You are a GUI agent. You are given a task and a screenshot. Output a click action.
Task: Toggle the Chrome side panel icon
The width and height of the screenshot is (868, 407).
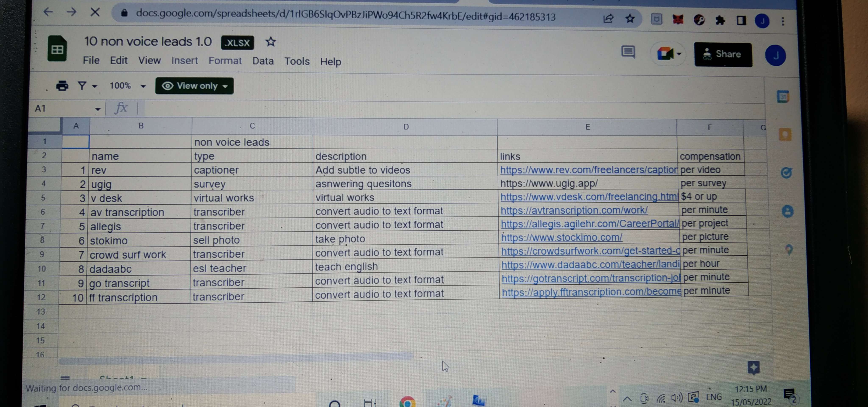point(741,21)
